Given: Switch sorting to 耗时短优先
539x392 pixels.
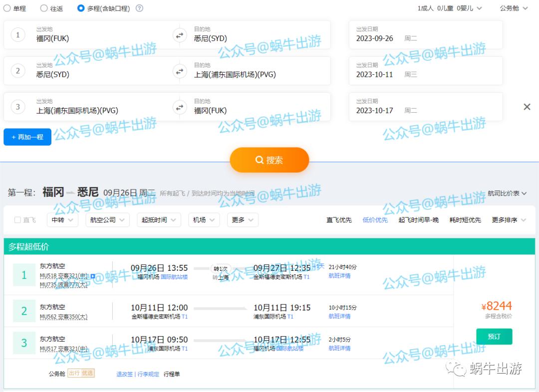Looking at the screenshot, I should point(465,220).
